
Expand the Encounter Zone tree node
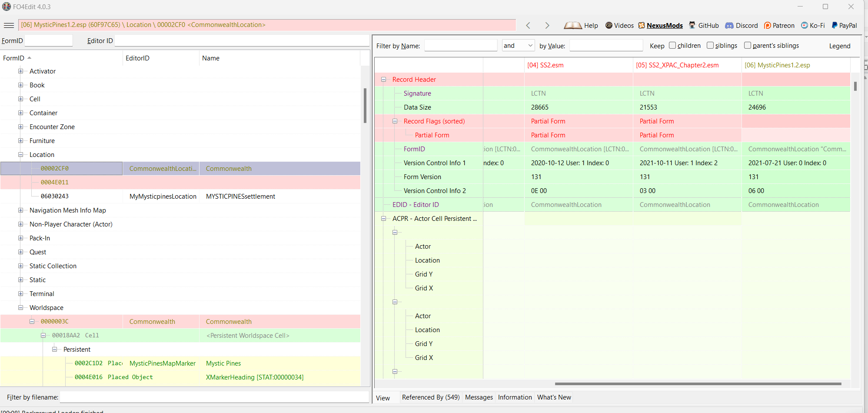coord(20,127)
